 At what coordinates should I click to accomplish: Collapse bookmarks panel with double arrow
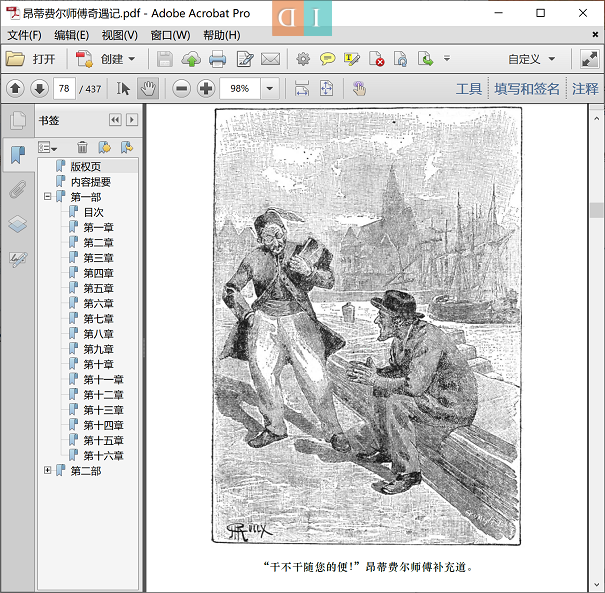115,120
